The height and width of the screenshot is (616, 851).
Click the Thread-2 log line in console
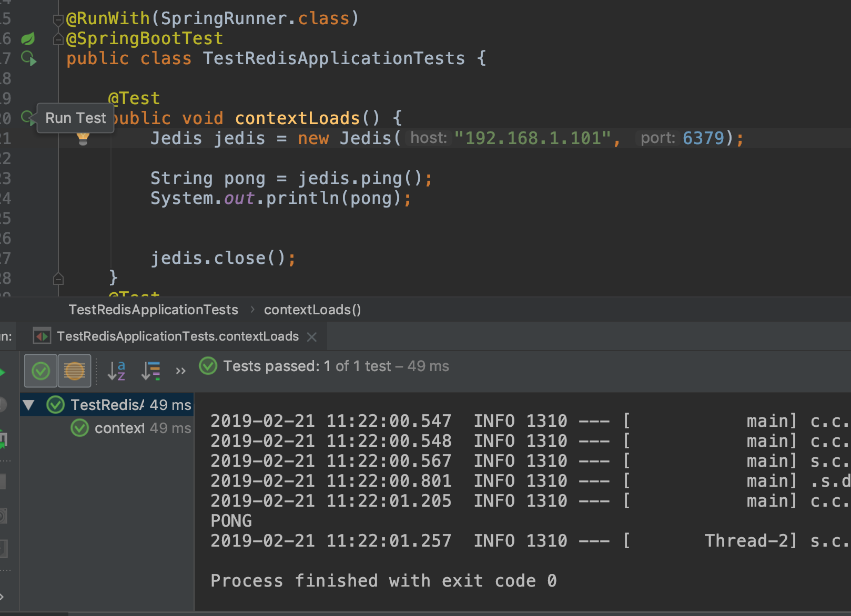pos(530,540)
